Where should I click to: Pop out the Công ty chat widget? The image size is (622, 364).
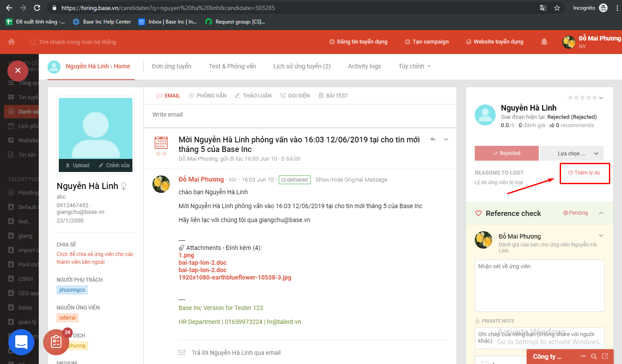tap(605, 357)
